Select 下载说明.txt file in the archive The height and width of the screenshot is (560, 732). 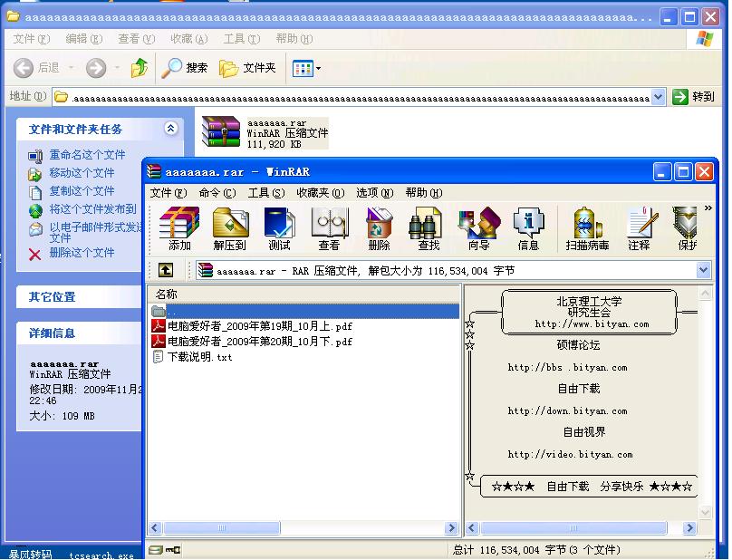tap(199, 357)
